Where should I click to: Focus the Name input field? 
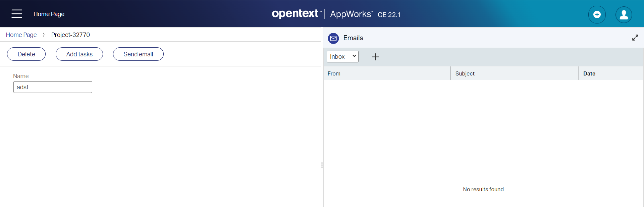53,87
